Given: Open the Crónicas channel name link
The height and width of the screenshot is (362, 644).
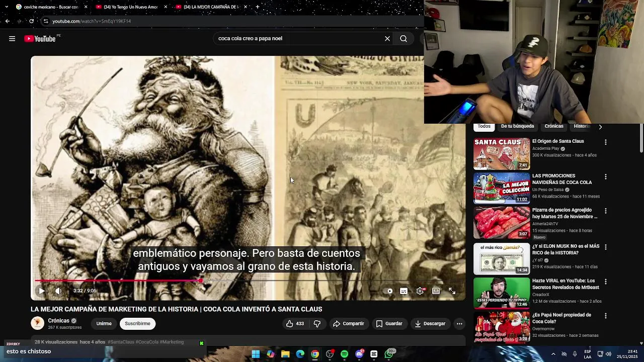Looking at the screenshot, I should coord(58,321).
